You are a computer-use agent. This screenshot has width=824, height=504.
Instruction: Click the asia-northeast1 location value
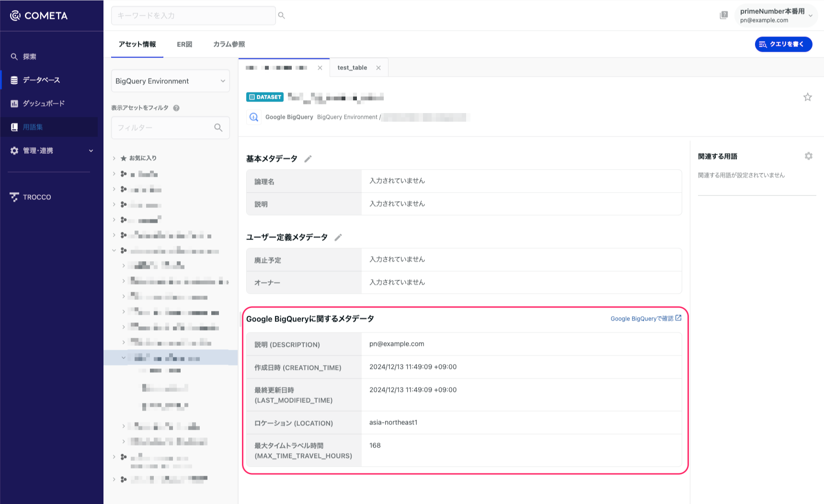click(x=393, y=423)
